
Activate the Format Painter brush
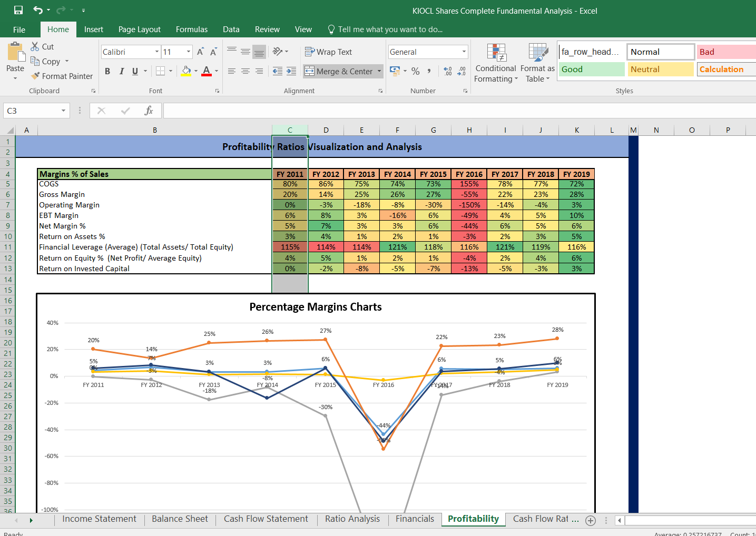coord(35,76)
